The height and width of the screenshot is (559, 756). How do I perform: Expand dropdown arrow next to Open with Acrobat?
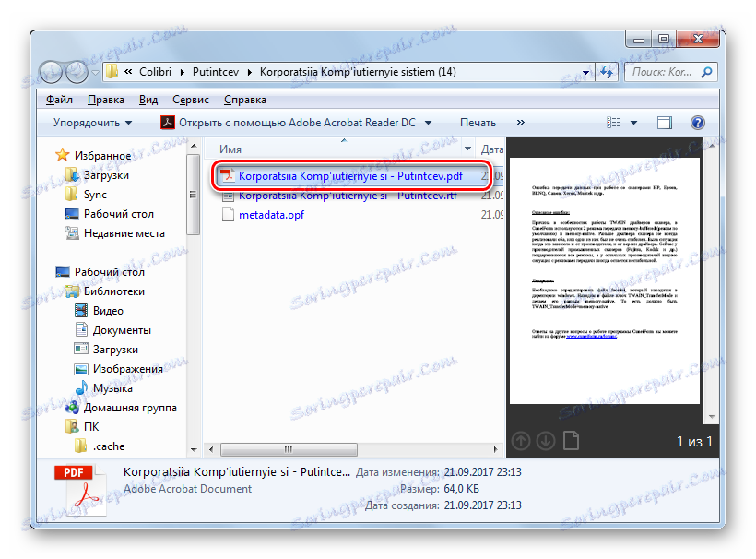point(428,123)
